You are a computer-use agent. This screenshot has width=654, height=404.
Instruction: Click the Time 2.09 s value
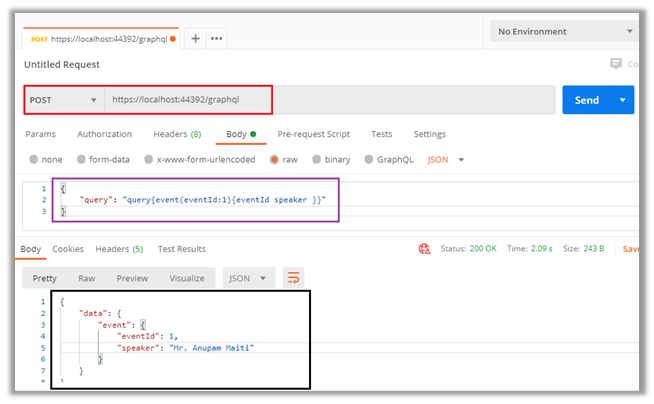pyautogui.click(x=541, y=248)
